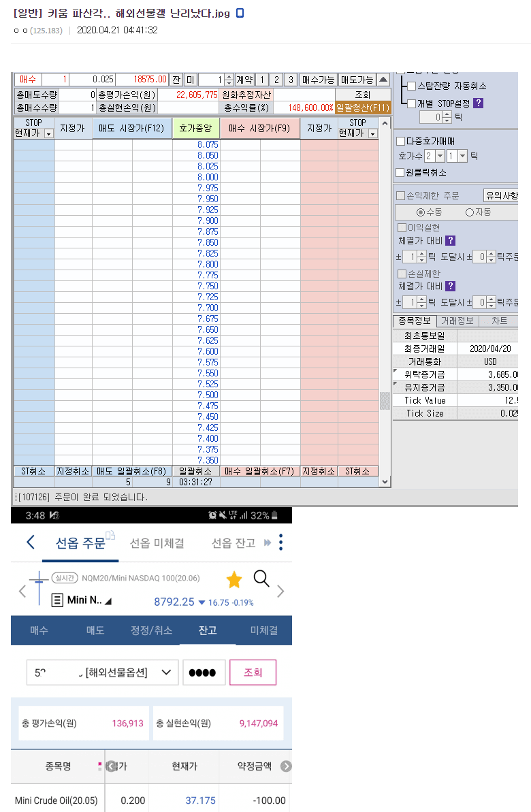531x812 pixels.
Task: Tap the three-dot more menu in the mobile app
Action: 280,542
